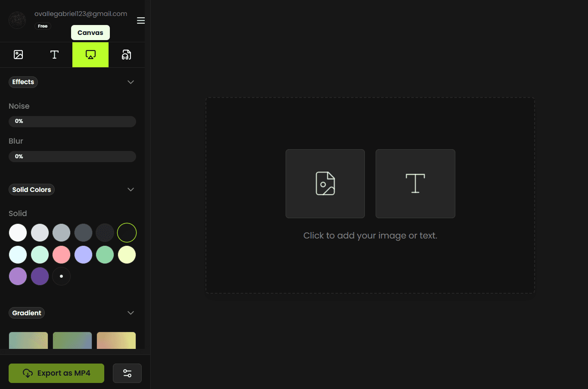
Task: Click the Free plan badge
Action: click(43, 26)
